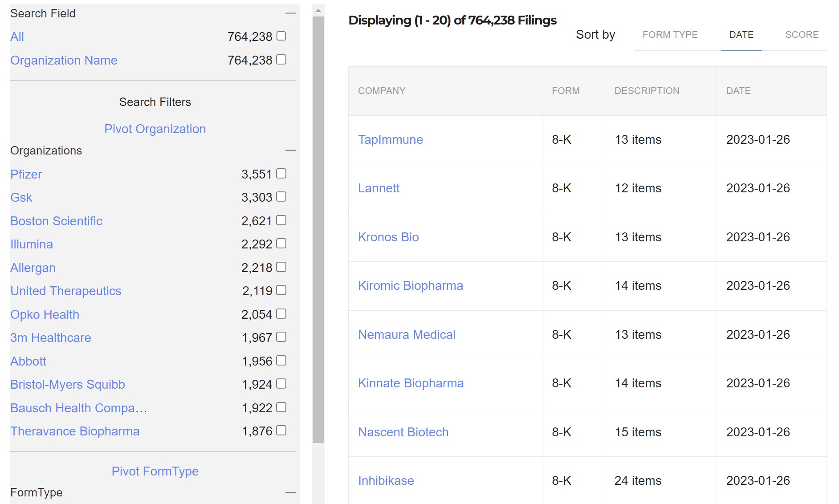This screenshot has width=839, height=504.
Task: Check the All search field checkbox
Action: 281,36
